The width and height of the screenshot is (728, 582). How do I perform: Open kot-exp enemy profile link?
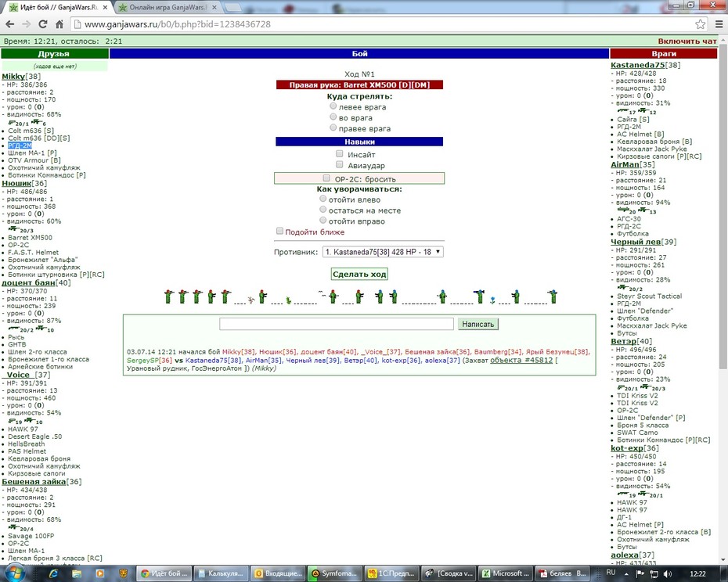pyautogui.click(x=627, y=448)
